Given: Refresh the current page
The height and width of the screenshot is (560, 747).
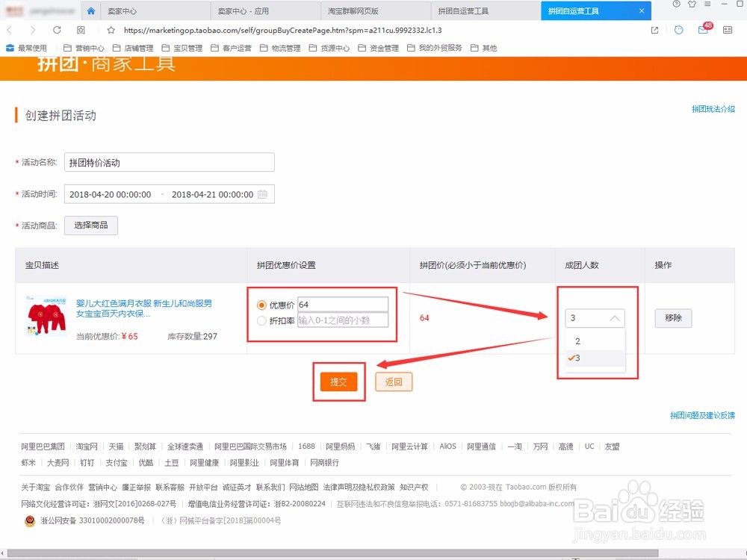Looking at the screenshot, I should tap(57, 30).
